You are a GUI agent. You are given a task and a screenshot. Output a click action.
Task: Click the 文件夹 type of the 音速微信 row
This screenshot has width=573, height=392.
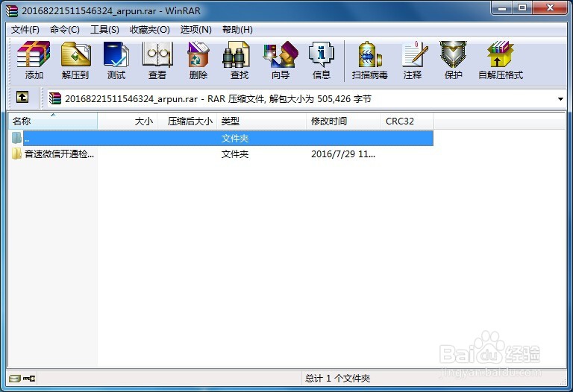[x=235, y=154]
